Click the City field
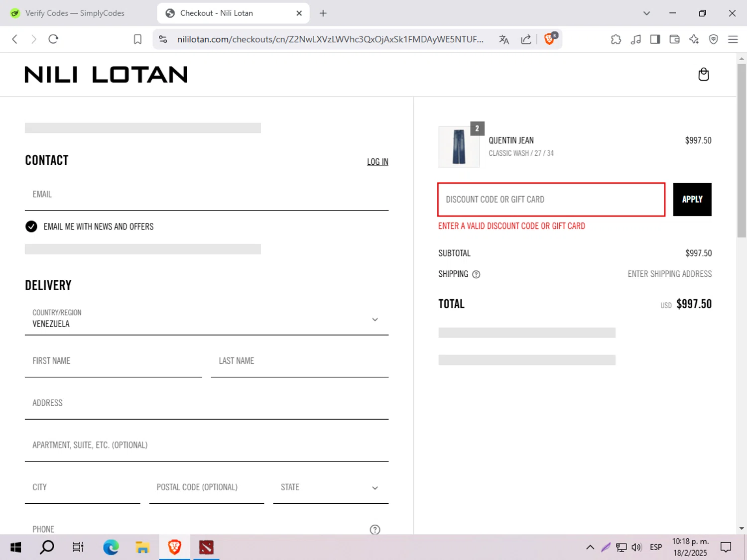Image resolution: width=747 pixels, height=560 pixels. 83,487
